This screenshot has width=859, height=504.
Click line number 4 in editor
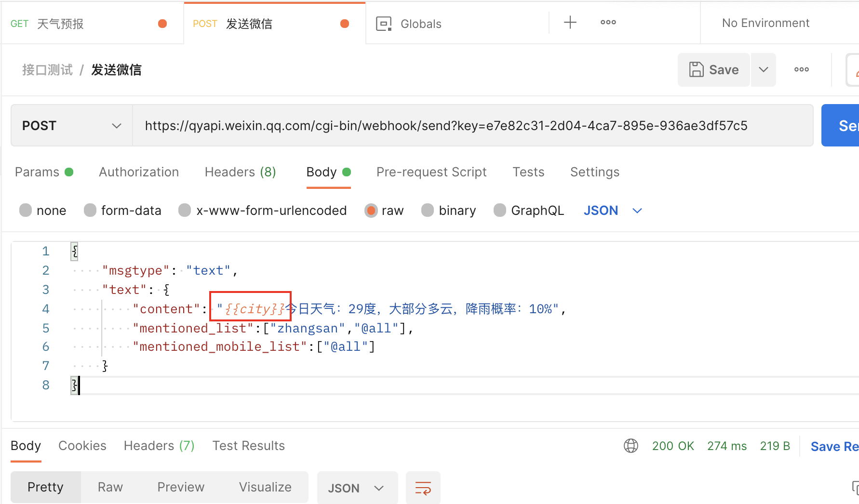coord(46,309)
